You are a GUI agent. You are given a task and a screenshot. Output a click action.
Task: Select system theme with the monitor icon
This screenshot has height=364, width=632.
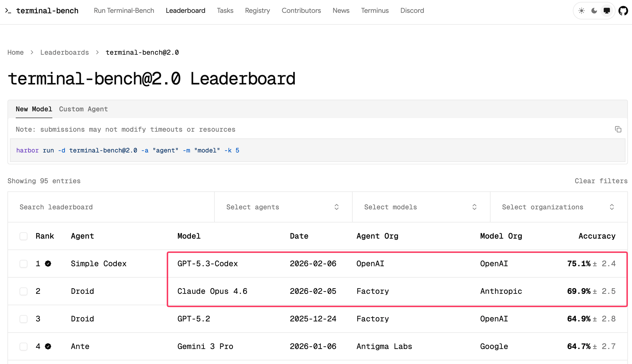click(x=607, y=10)
